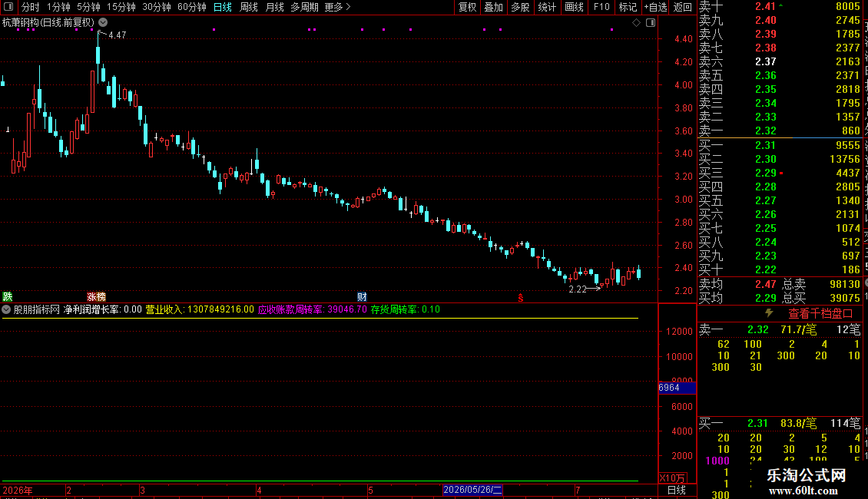The image size is (868, 499).
Task: Click the 财 financial report marker
Action: click(362, 297)
